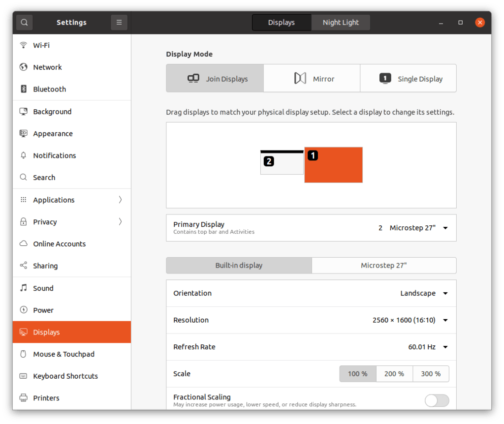Select the Bluetooth icon in sidebar
The width and height of the screenshot is (504, 424).
(x=23, y=89)
